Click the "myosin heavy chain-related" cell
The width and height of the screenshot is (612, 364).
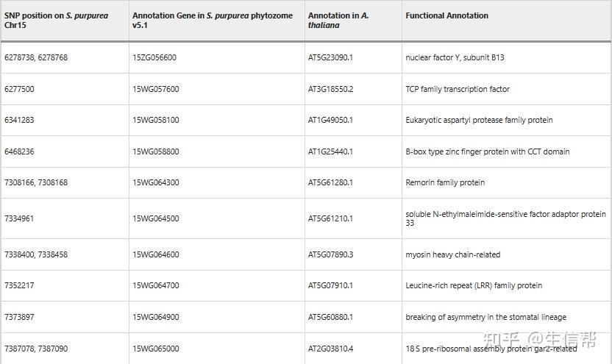(x=452, y=254)
